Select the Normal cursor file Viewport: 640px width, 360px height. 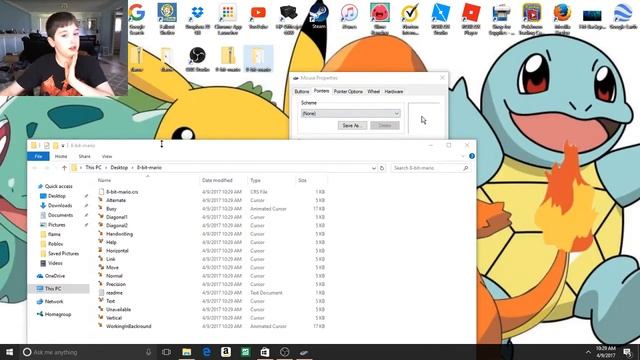click(x=114, y=276)
